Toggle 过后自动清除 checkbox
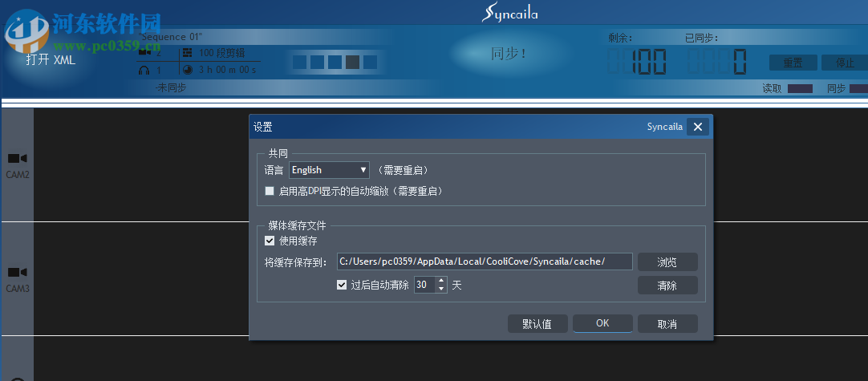The image size is (868, 381). point(342,286)
